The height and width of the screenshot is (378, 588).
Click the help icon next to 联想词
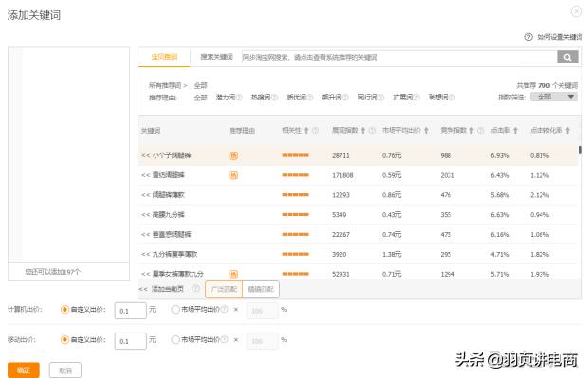point(451,98)
